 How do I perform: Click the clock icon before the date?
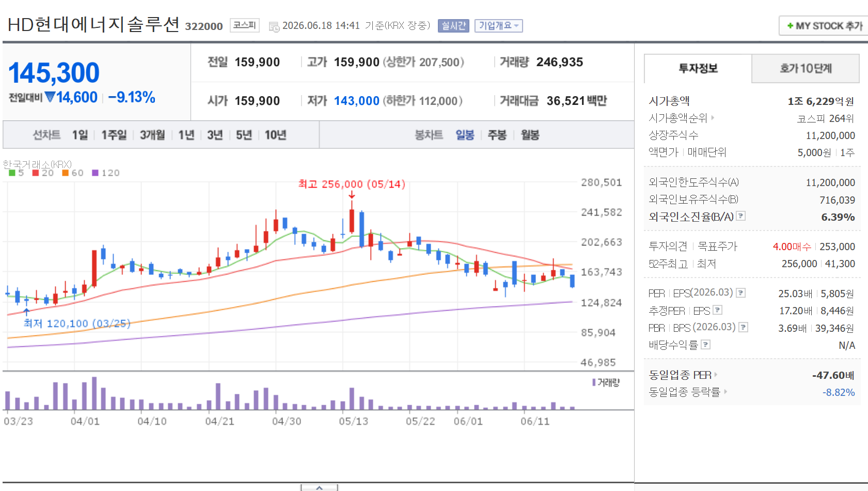(274, 26)
